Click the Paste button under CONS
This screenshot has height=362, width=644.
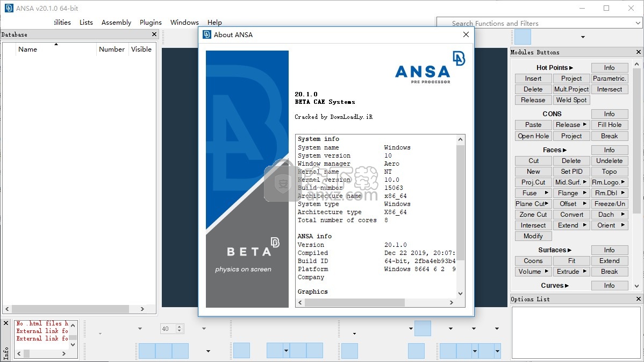pos(533,124)
